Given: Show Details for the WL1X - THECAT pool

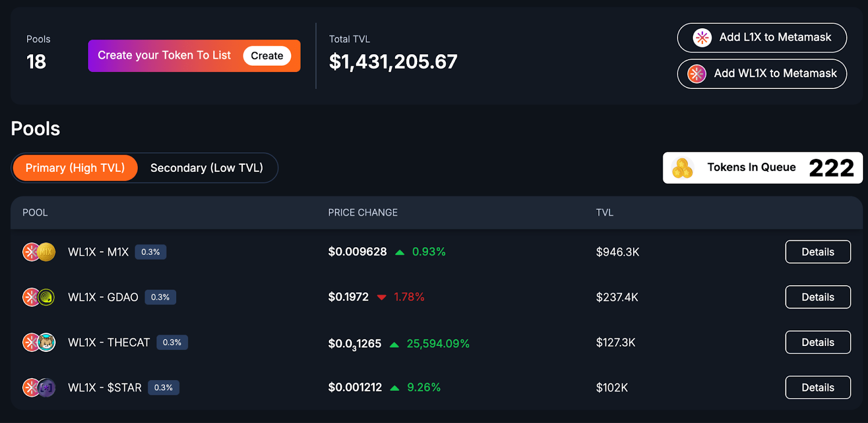Looking at the screenshot, I should tap(818, 342).
